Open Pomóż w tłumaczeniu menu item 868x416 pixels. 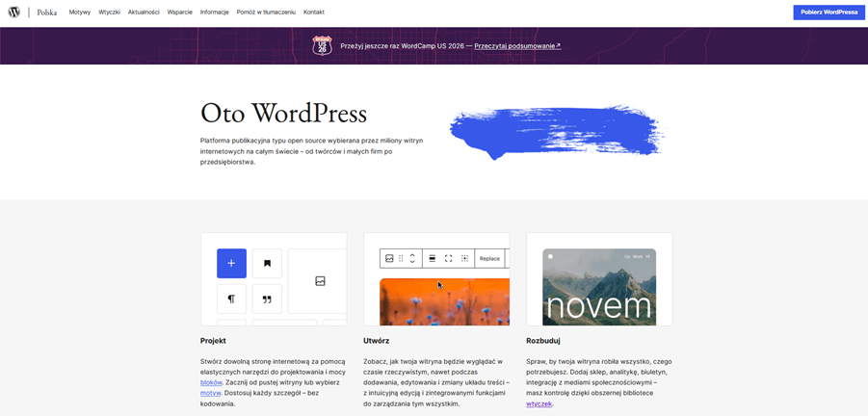pyautogui.click(x=266, y=13)
